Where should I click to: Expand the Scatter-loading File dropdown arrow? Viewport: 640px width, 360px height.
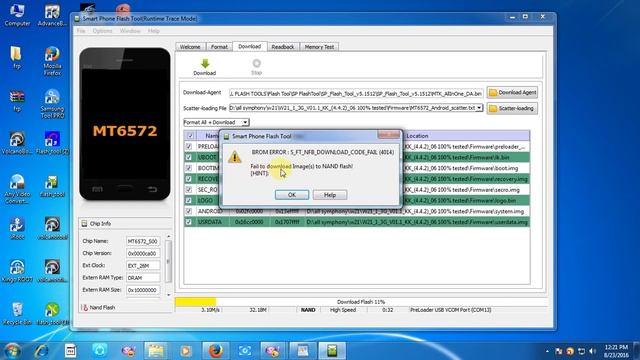click(x=479, y=108)
